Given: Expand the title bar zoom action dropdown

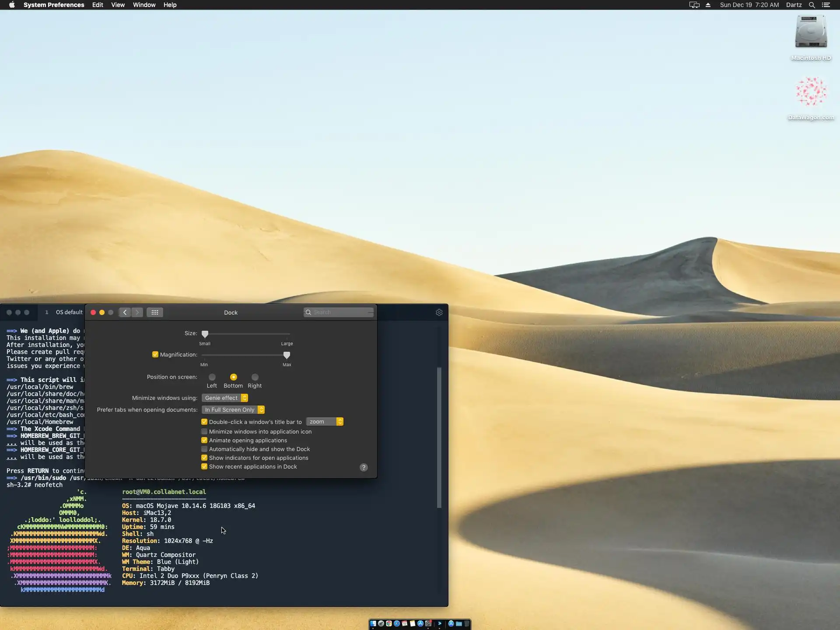Looking at the screenshot, I should coord(325,422).
